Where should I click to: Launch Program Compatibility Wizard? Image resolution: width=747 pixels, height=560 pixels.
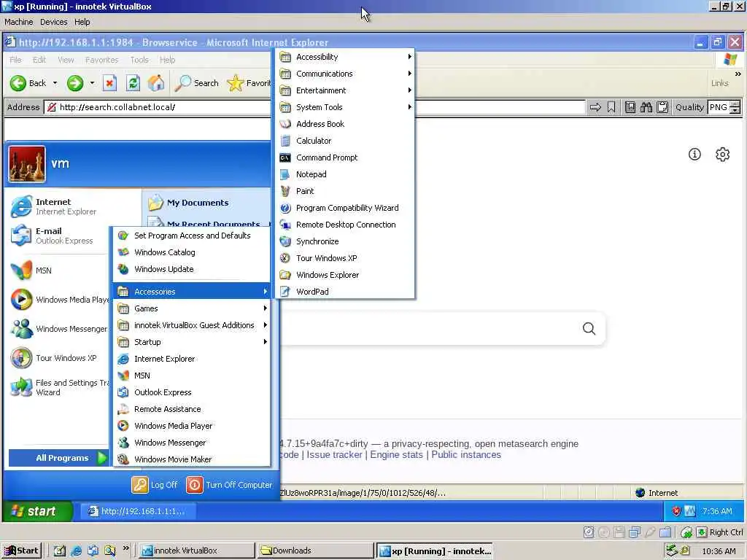(x=345, y=208)
